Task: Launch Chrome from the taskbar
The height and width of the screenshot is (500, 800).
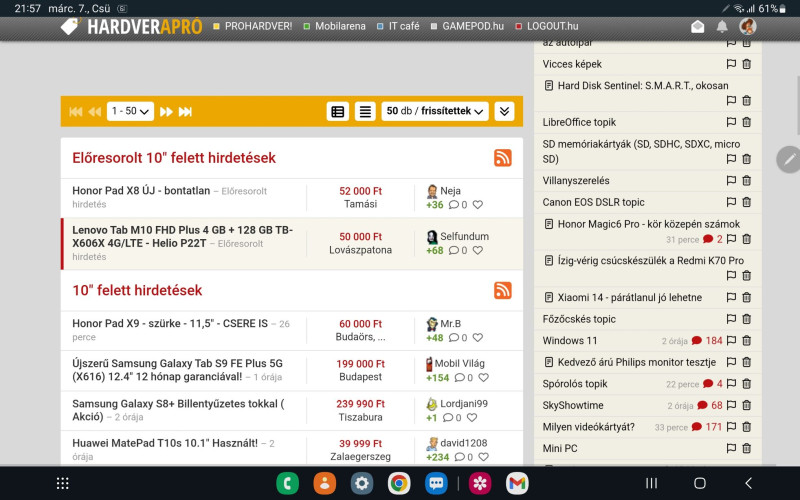Action: point(399,483)
